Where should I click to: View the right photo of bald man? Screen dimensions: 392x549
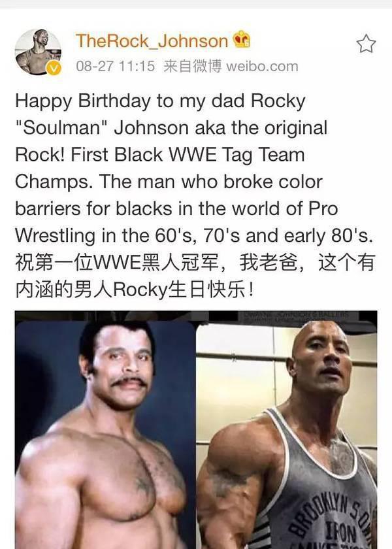[287, 434]
